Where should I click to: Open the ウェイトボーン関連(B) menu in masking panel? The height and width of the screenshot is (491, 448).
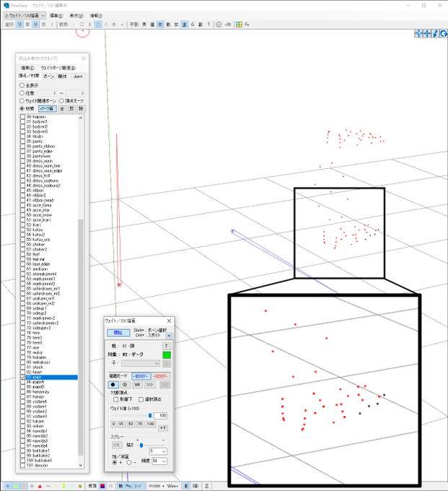tap(58, 68)
